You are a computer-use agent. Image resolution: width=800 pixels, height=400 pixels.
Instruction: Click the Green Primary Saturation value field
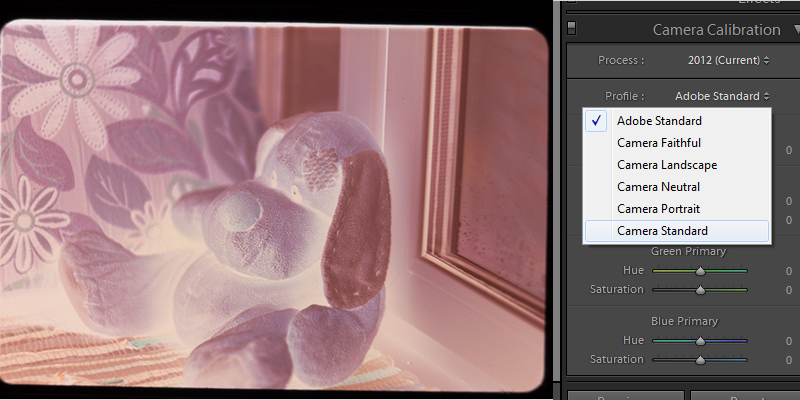click(789, 290)
